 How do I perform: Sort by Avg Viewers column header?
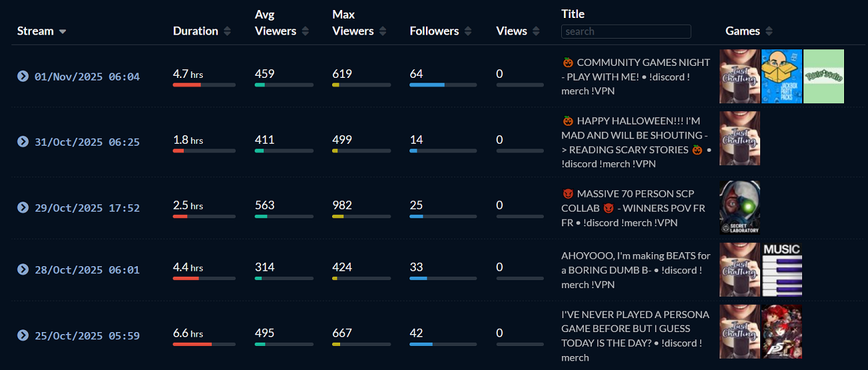282,23
